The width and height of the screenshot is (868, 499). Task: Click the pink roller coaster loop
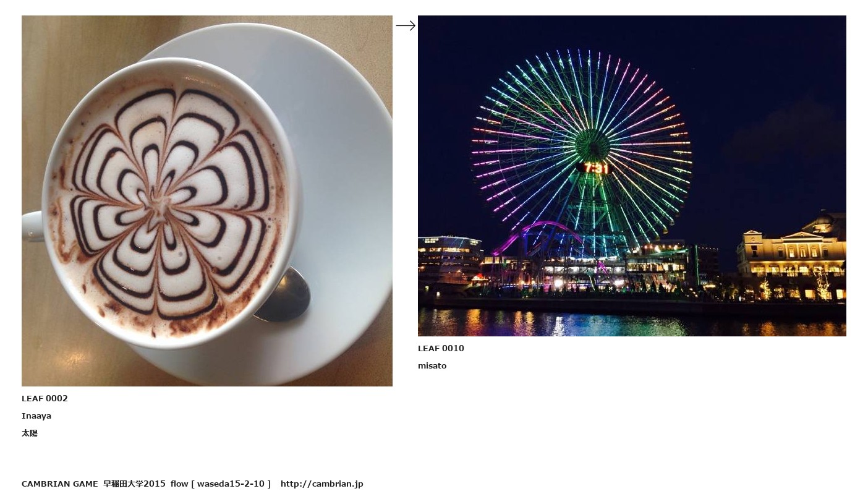pos(538,237)
